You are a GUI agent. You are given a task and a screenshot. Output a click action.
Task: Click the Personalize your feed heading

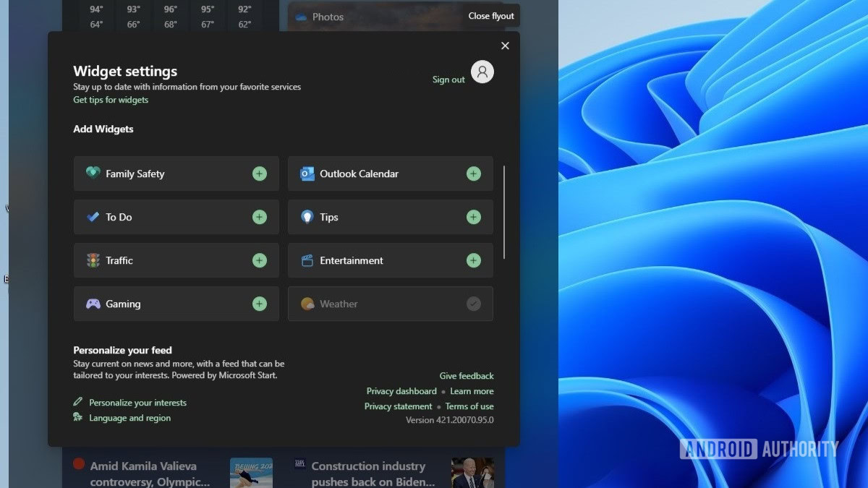[122, 350]
